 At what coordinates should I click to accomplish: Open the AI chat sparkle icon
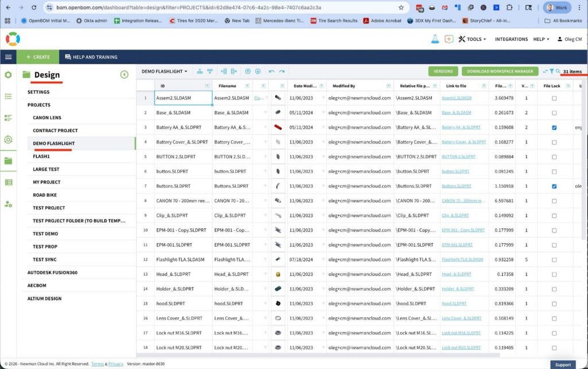pyautogui.click(x=448, y=39)
